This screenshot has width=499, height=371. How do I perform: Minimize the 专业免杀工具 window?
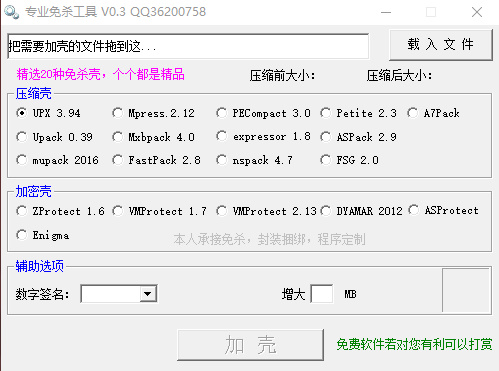coord(386,12)
